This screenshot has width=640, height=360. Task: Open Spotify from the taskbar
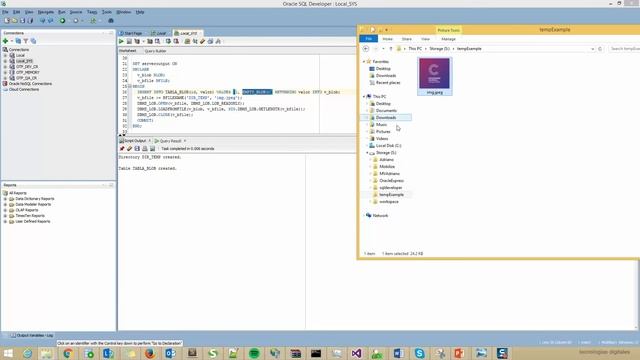point(254,353)
